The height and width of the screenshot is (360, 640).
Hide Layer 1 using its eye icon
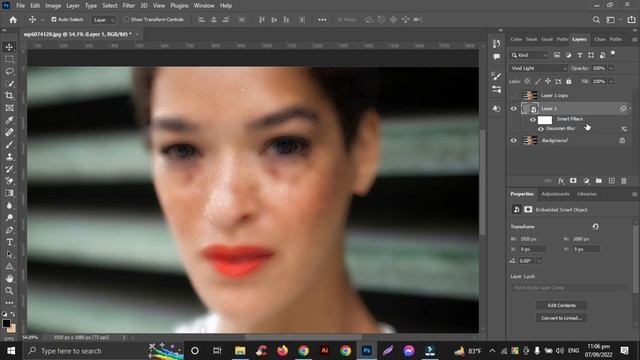click(x=514, y=109)
